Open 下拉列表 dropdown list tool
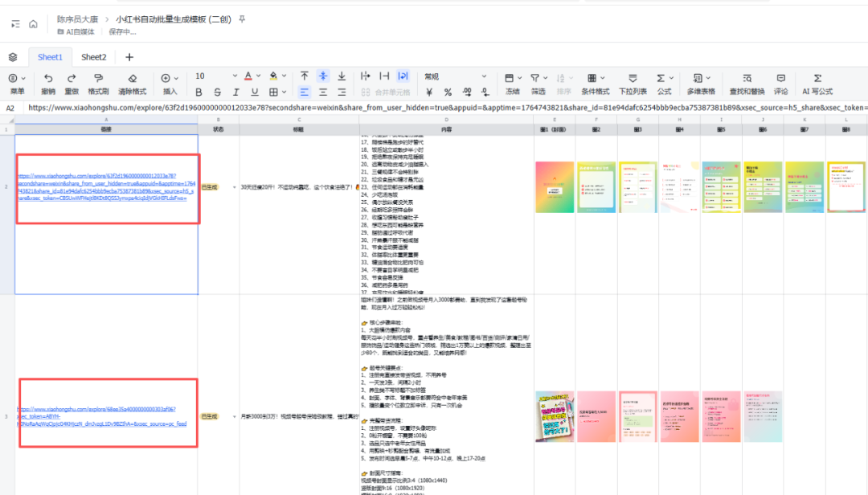This screenshot has height=495, width=868. click(x=633, y=84)
